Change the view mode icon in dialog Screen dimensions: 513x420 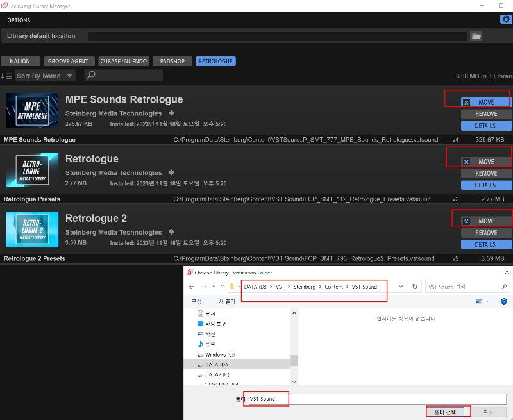click(478, 301)
